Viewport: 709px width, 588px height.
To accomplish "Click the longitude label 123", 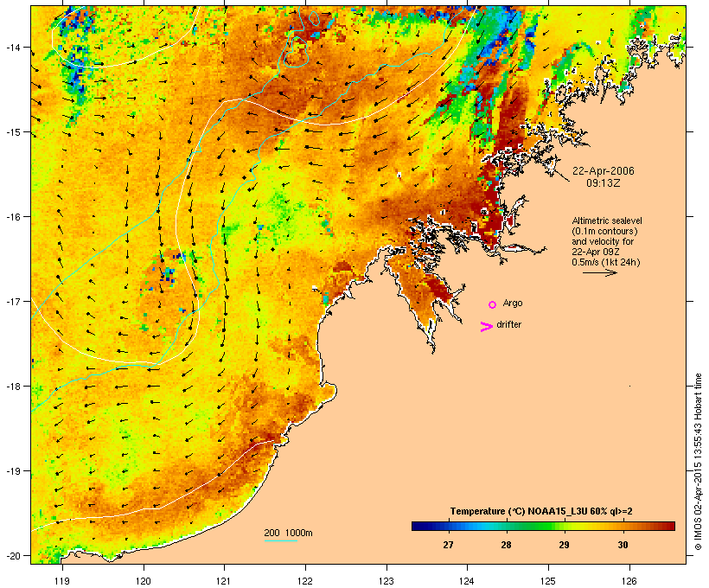I will 386,581.
